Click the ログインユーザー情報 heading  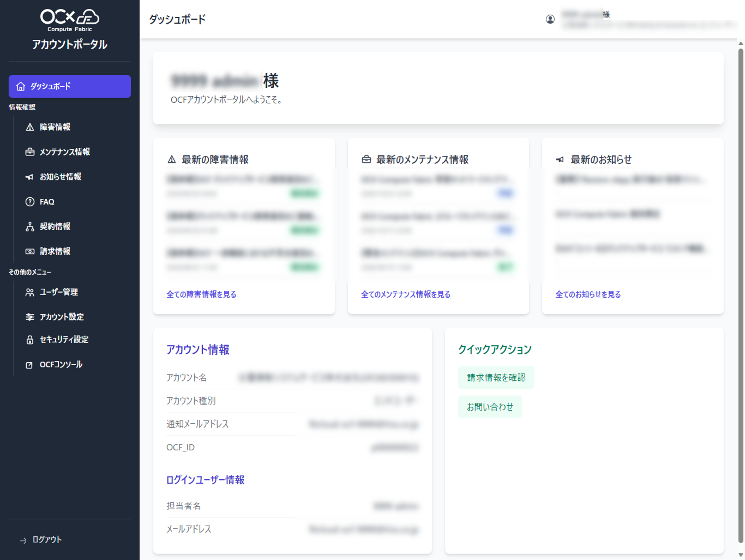205,480
